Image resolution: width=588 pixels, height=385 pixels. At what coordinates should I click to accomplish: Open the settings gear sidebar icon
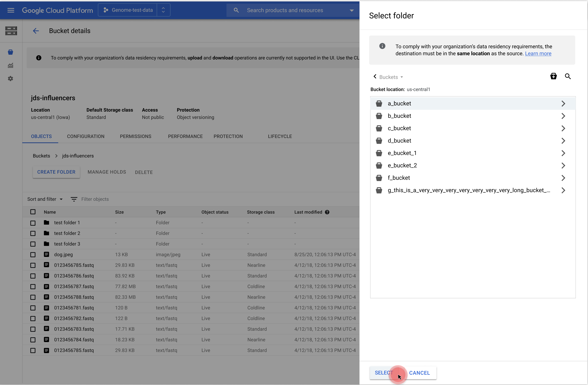pyautogui.click(x=10, y=79)
